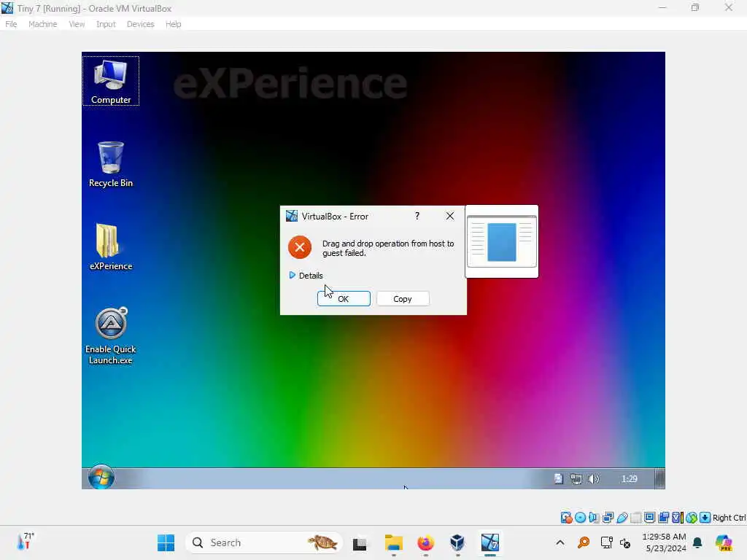Click the keyboard capture arrow status icon

click(x=705, y=518)
